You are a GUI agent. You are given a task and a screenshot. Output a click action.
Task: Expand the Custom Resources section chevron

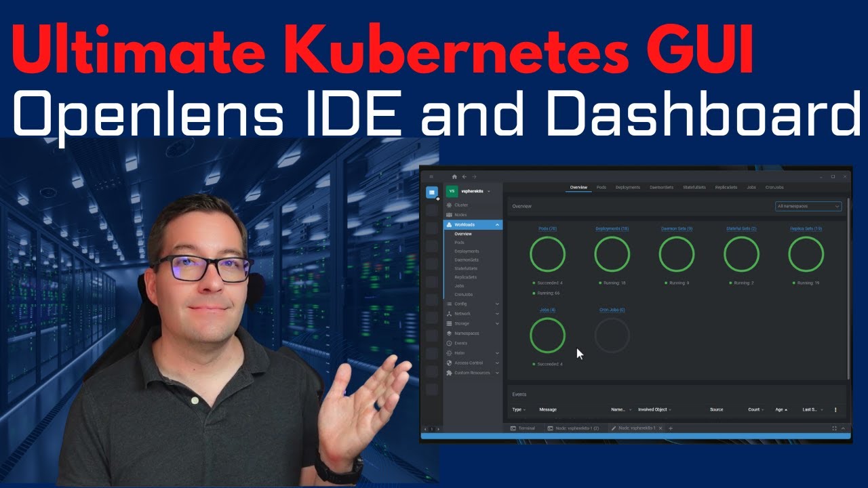click(497, 373)
